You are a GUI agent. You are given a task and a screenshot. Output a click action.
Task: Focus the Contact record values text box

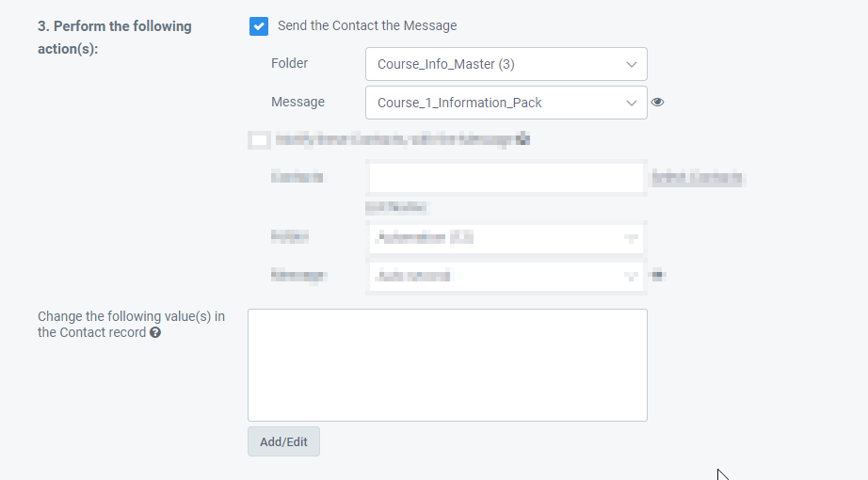tap(447, 365)
